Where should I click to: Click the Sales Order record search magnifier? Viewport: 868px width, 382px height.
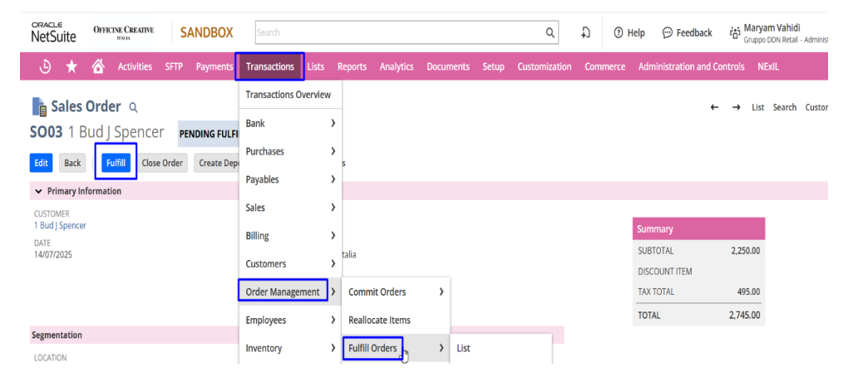pyautogui.click(x=133, y=106)
